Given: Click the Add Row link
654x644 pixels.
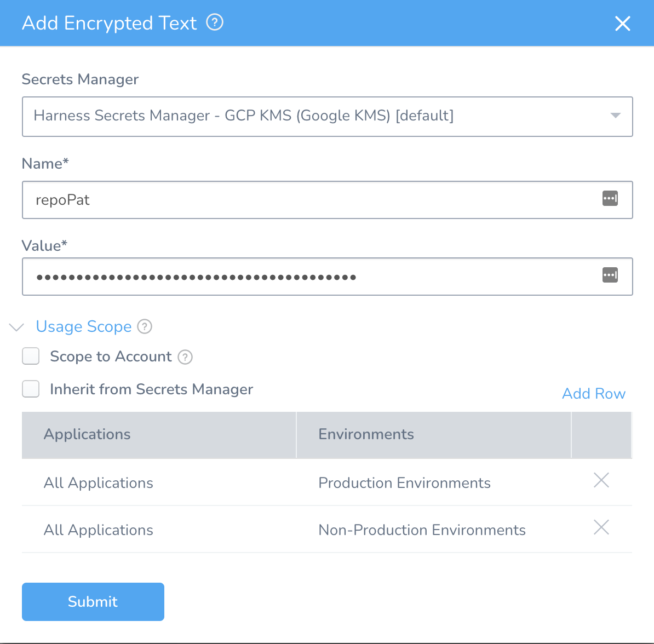Looking at the screenshot, I should [x=594, y=394].
